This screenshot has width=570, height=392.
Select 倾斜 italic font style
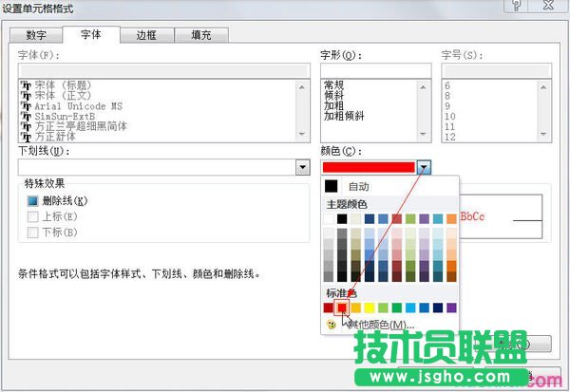(333, 96)
